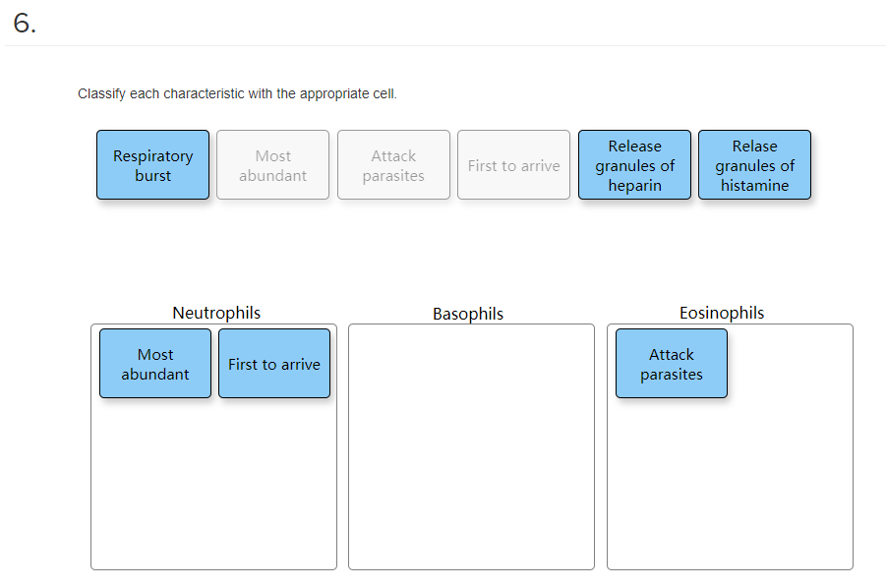
Task: Select Attack parasites in the Eosinophils box
Action: [x=671, y=363]
